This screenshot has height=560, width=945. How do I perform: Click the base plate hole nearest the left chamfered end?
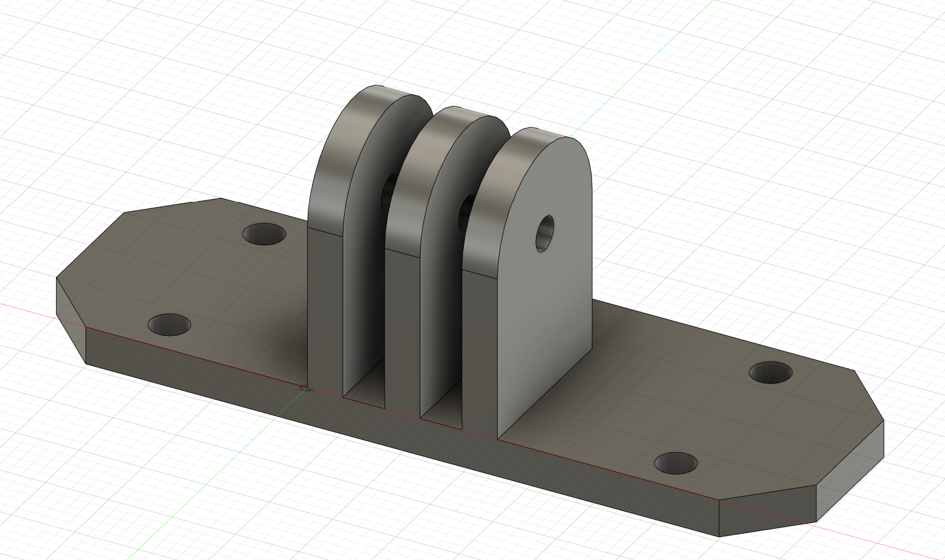click(x=170, y=325)
